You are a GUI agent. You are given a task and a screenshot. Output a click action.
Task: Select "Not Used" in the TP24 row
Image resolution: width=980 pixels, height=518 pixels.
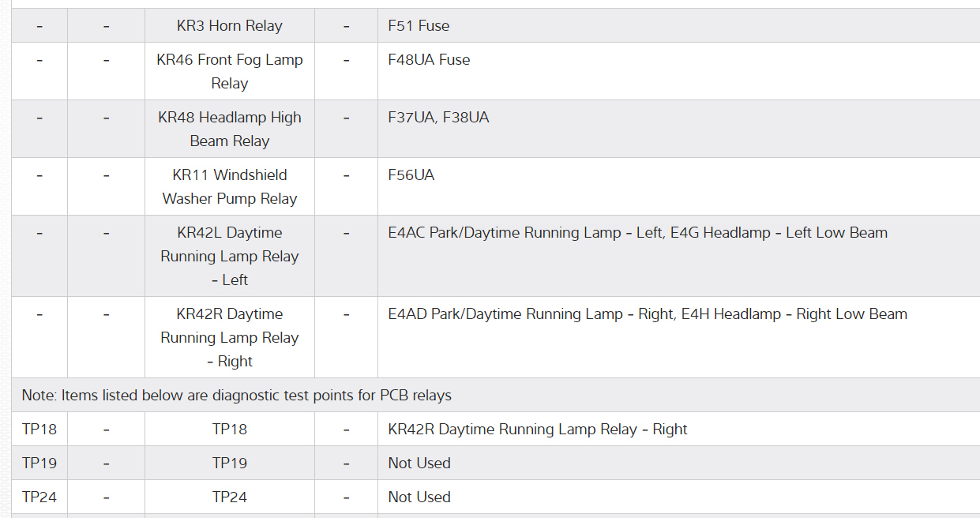click(x=419, y=497)
